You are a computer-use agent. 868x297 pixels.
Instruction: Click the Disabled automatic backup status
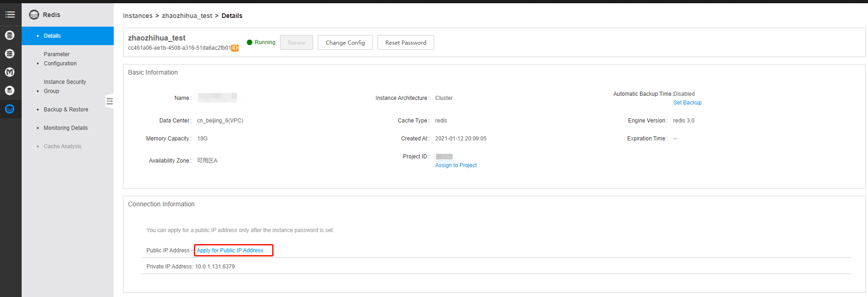[x=684, y=94]
